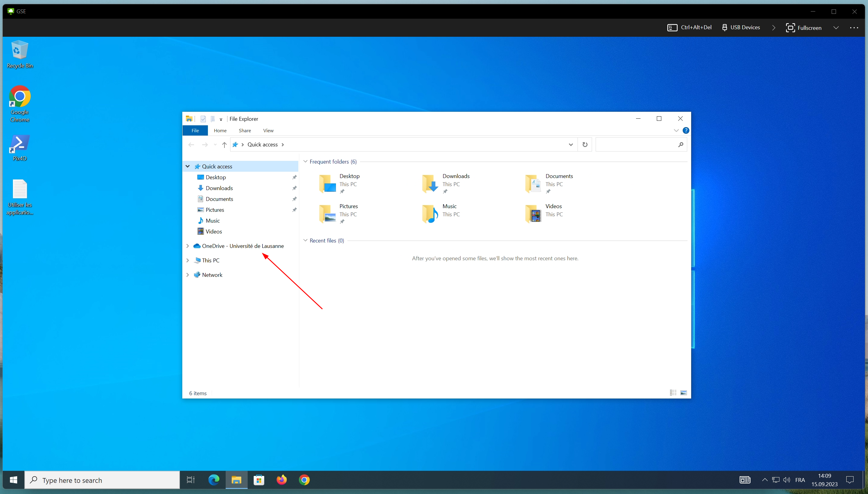Collapse the Frequent folders section
The height and width of the screenshot is (494, 868).
(x=306, y=161)
